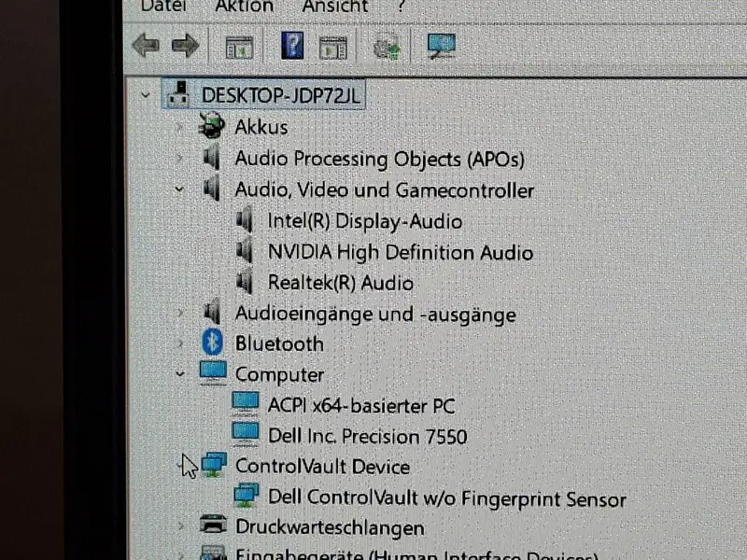The image size is (747, 560).
Task: Select Dell ControlVault w/o Fingerprint Sensor
Action: pos(447,498)
